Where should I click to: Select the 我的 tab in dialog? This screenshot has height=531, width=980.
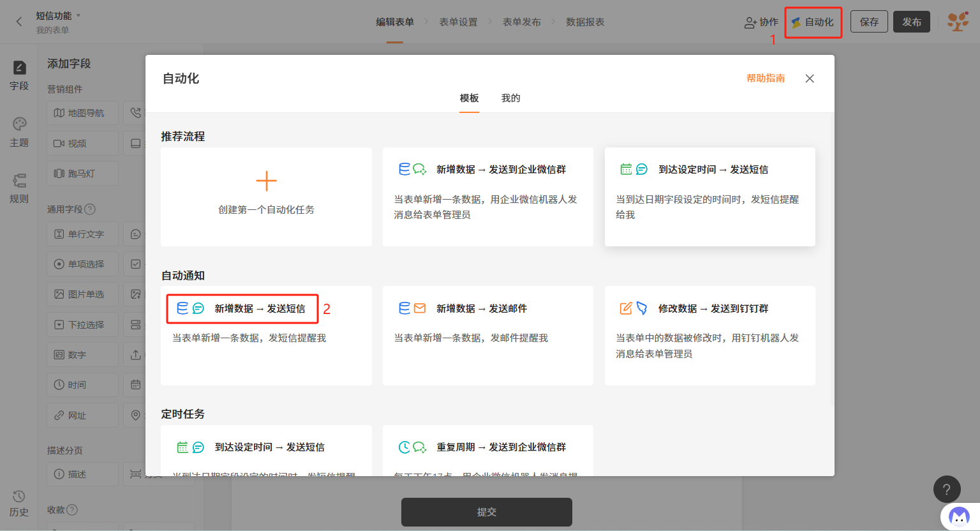pyautogui.click(x=510, y=98)
